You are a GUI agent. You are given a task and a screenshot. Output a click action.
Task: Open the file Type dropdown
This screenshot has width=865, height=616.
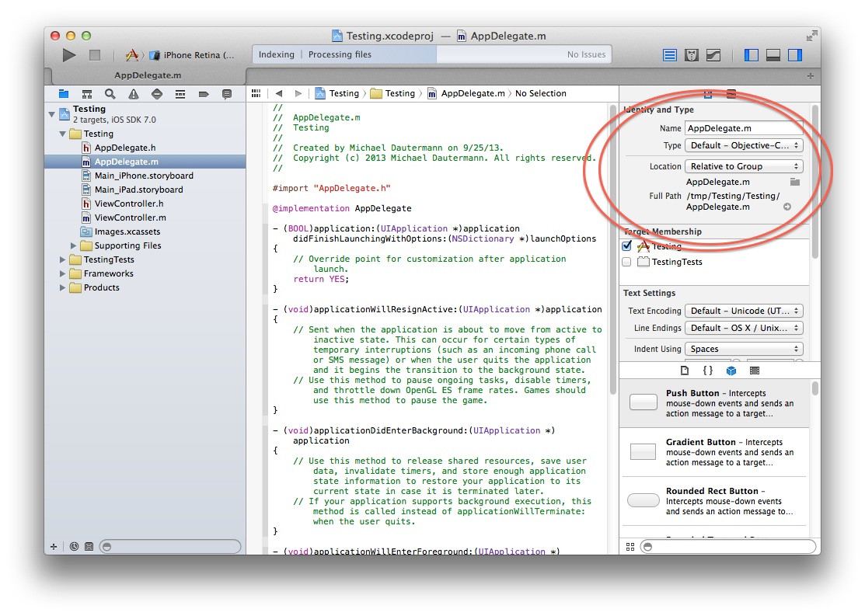point(744,145)
